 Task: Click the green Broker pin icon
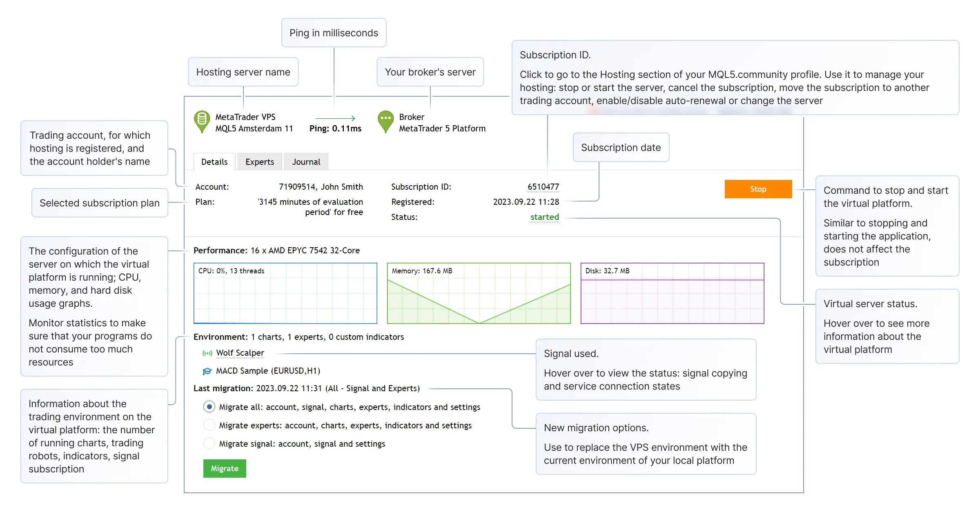coord(385,122)
